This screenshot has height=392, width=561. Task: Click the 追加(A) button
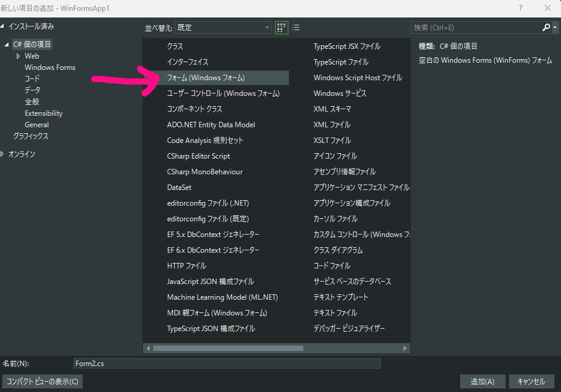(483, 382)
